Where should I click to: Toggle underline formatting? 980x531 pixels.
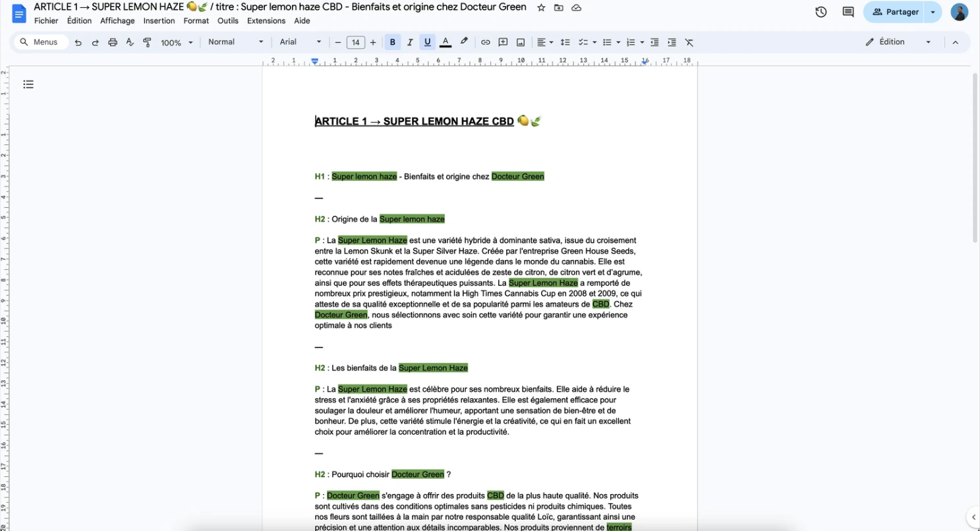coord(427,42)
